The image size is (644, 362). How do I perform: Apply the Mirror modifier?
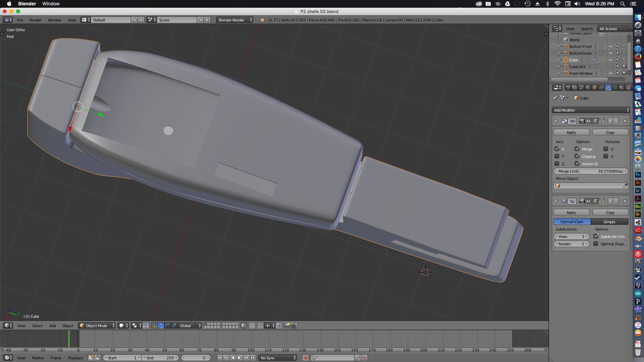(x=571, y=132)
